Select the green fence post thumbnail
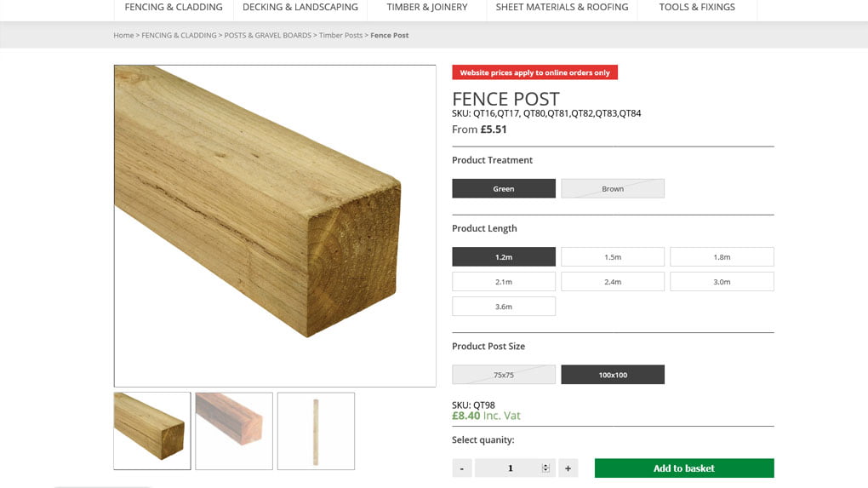The image size is (868, 488). tap(152, 430)
